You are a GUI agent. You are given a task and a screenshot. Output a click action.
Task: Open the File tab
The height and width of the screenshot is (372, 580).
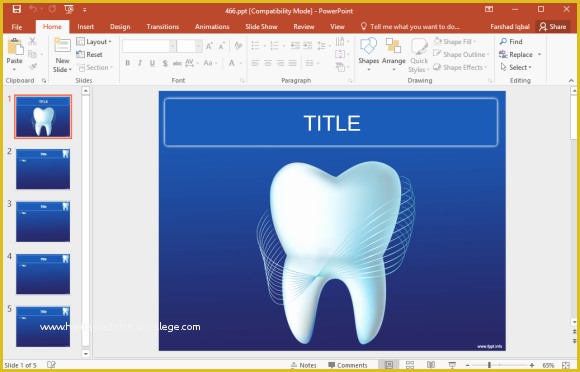point(17,27)
